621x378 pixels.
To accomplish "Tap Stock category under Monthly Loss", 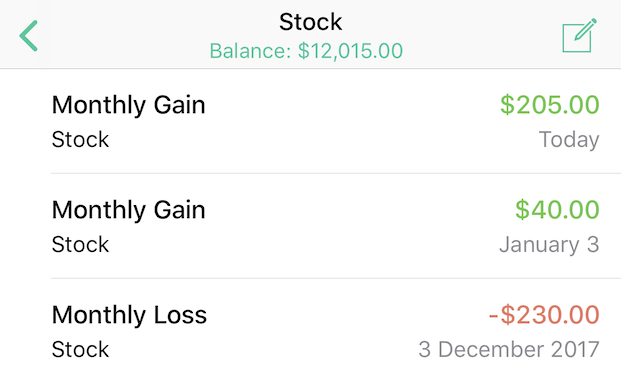I will pos(80,349).
